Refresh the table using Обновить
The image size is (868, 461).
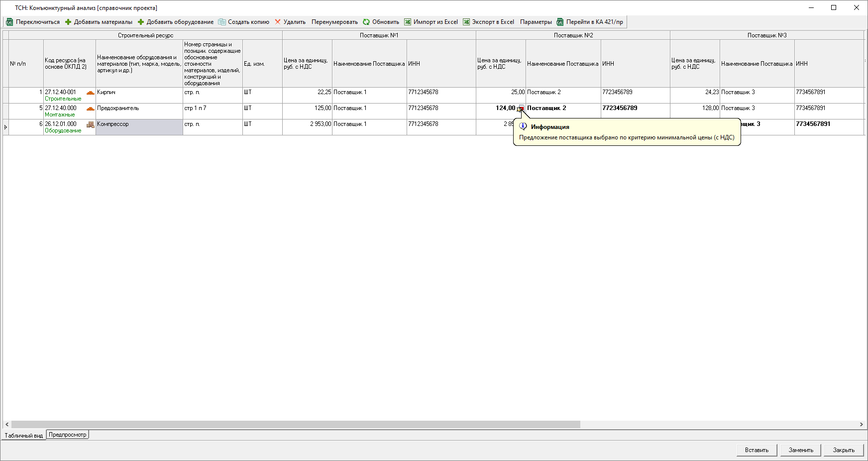tap(381, 22)
